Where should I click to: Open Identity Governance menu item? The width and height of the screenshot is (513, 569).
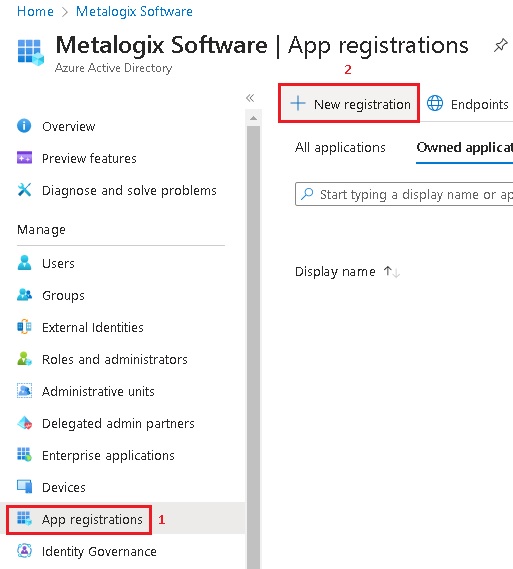tap(87, 551)
